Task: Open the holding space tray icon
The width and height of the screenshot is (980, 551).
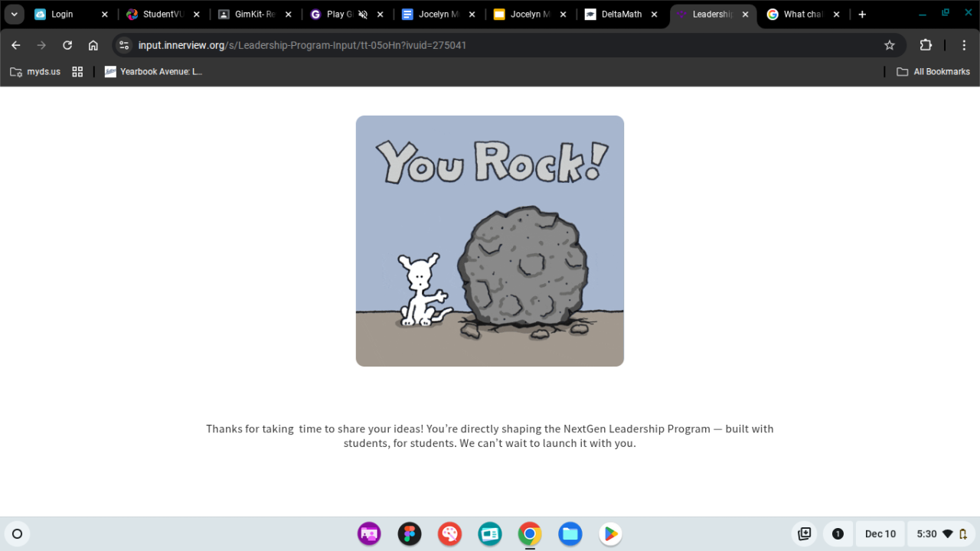Action: pyautogui.click(x=805, y=534)
